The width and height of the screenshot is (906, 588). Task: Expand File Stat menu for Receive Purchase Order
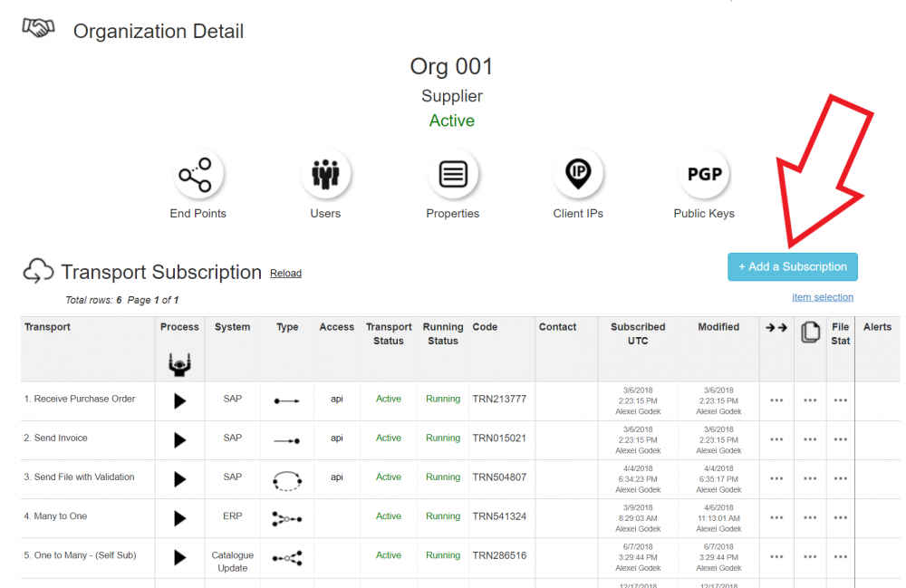point(840,400)
